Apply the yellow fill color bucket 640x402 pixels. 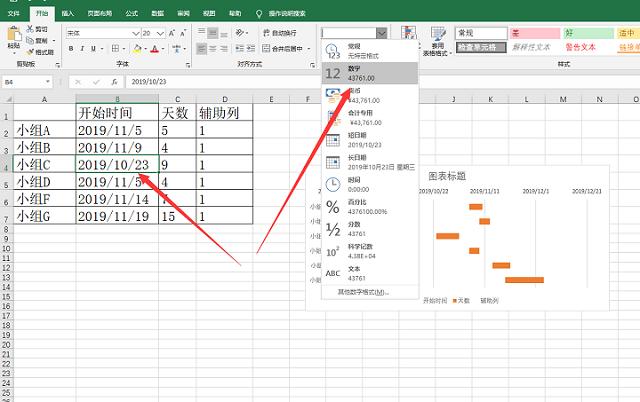[137, 49]
